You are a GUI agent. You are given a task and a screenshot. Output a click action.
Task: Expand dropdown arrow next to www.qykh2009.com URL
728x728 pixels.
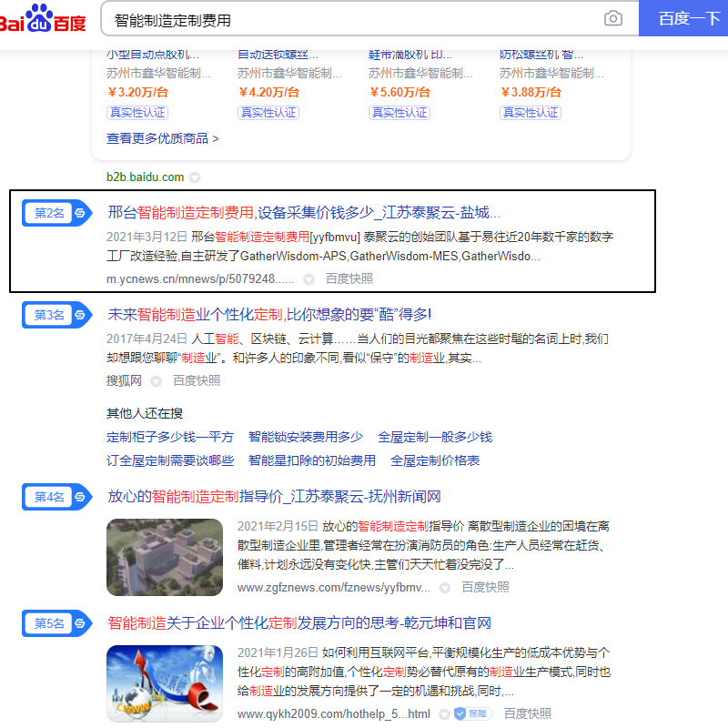coord(444,714)
